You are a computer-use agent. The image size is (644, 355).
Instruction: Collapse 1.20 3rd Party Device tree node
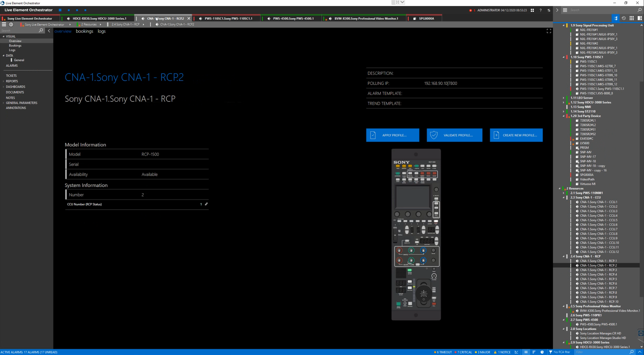point(564,116)
